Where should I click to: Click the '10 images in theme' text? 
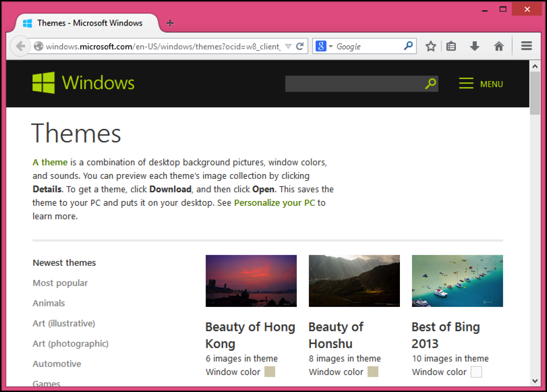[x=450, y=358]
